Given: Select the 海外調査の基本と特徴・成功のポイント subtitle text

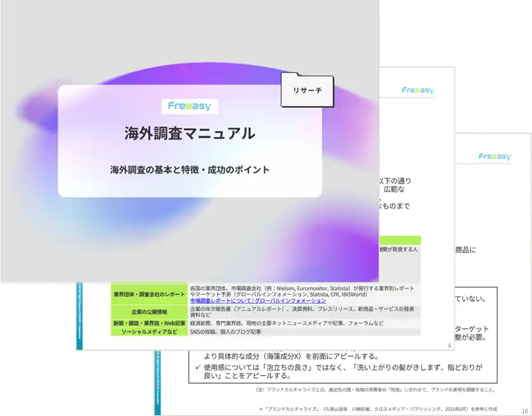Looking at the screenshot, I should point(190,169).
